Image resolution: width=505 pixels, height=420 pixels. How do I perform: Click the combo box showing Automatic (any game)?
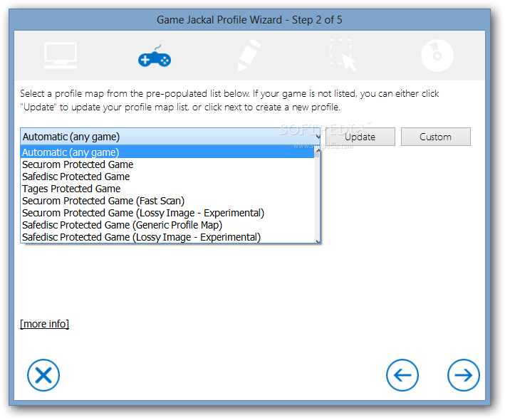tap(170, 137)
